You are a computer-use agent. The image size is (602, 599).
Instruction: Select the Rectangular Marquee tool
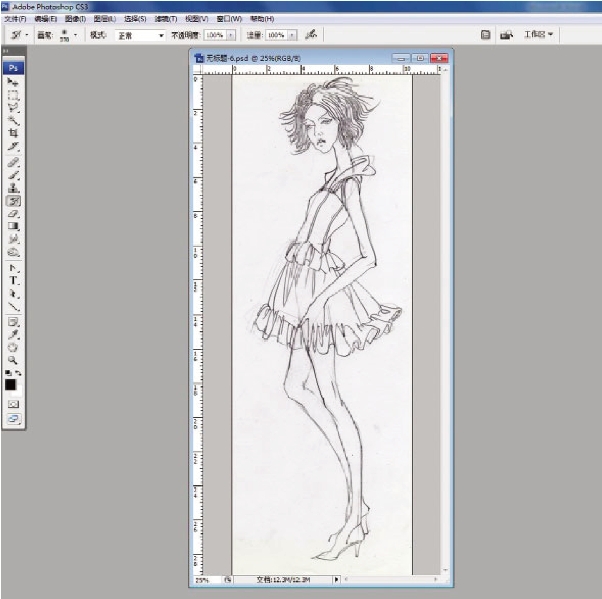pyautogui.click(x=14, y=95)
